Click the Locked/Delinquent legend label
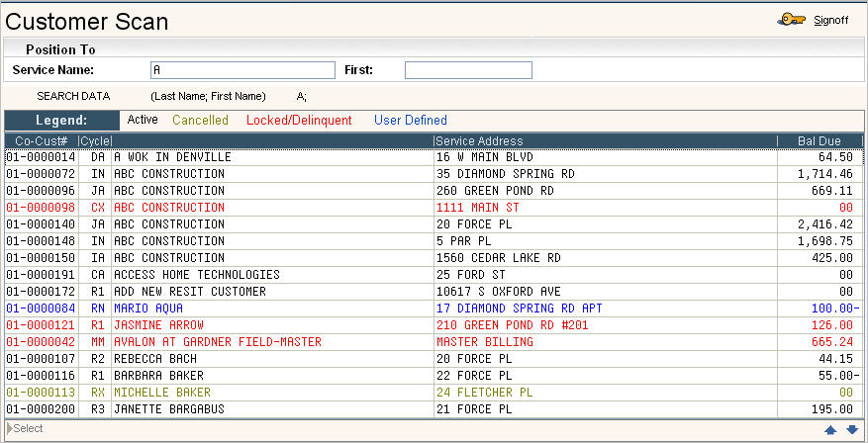The width and height of the screenshot is (868, 443). (299, 120)
